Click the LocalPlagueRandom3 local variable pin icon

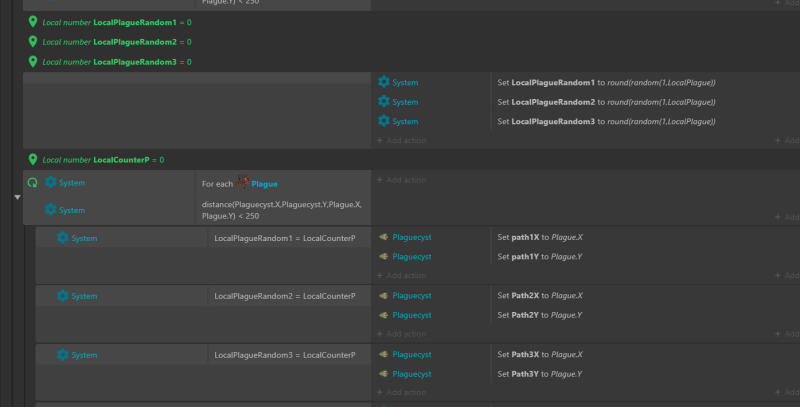33,61
